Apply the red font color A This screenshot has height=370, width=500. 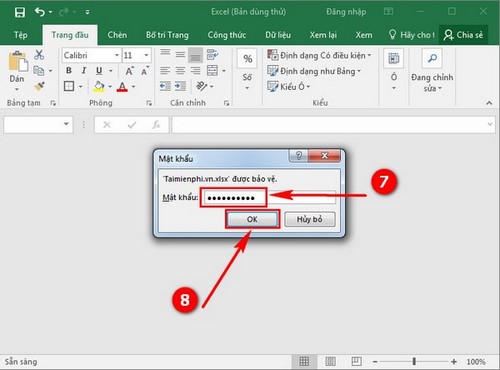coord(122,87)
